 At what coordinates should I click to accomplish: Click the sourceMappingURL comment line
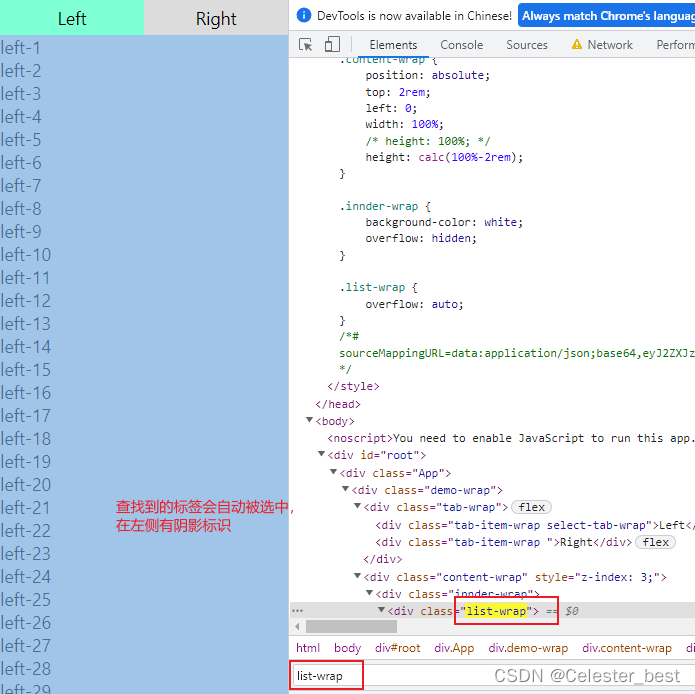[516, 353]
